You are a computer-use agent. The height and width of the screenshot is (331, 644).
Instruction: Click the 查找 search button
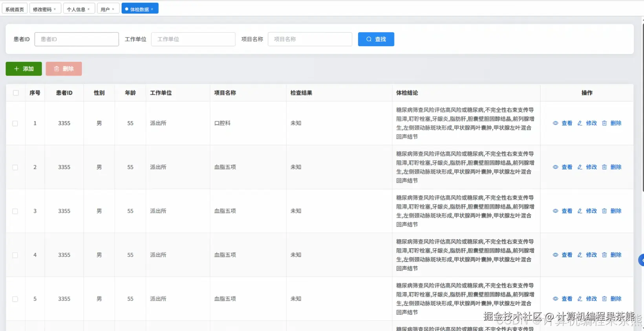[x=376, y=39]
